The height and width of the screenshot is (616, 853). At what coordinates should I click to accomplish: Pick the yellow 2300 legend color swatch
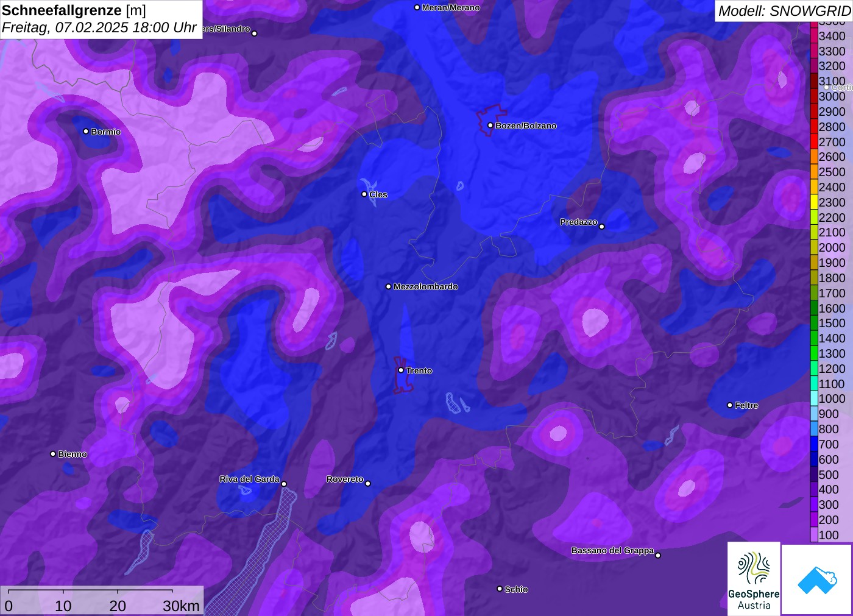coord(814,202)
